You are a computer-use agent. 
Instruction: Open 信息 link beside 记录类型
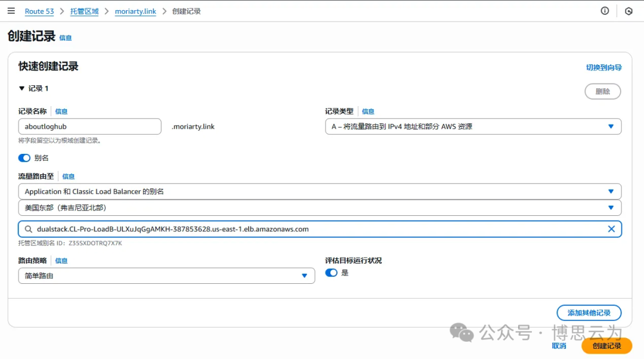click(368, 112)
